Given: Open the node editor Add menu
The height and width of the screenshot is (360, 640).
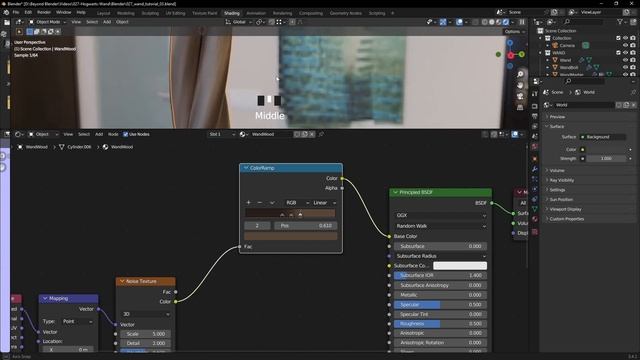Looking at the screenshot, I should pyautogui.click(x=99, y=134).
